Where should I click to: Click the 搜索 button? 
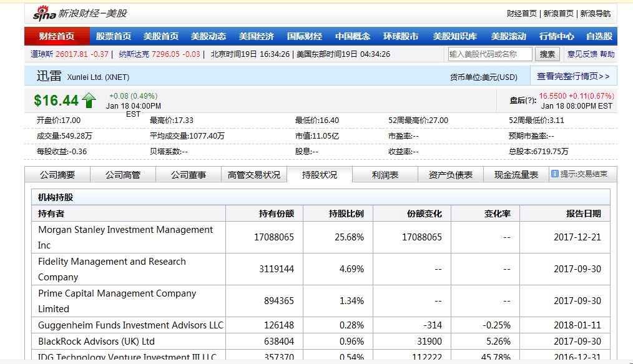point(547,54)
